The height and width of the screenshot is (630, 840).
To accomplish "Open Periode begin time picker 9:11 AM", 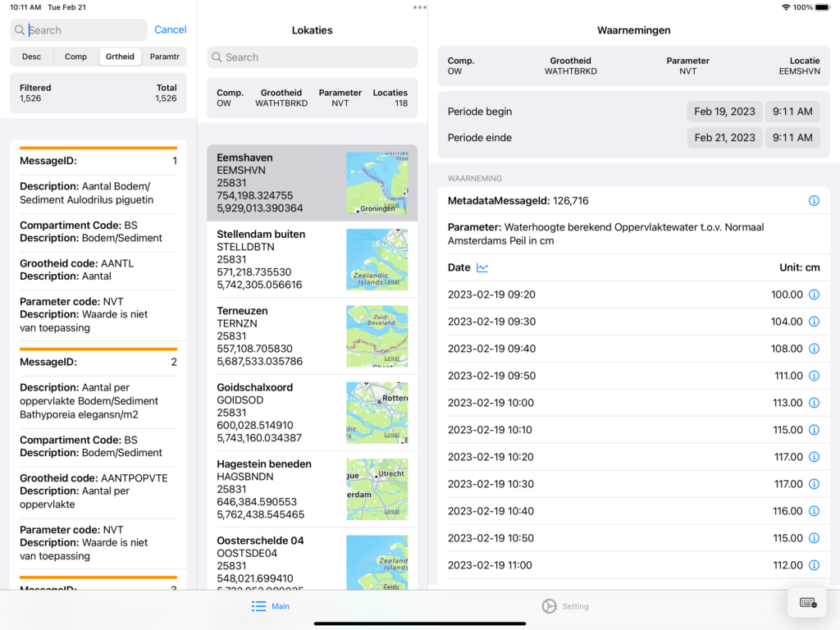I will point(792,112).
